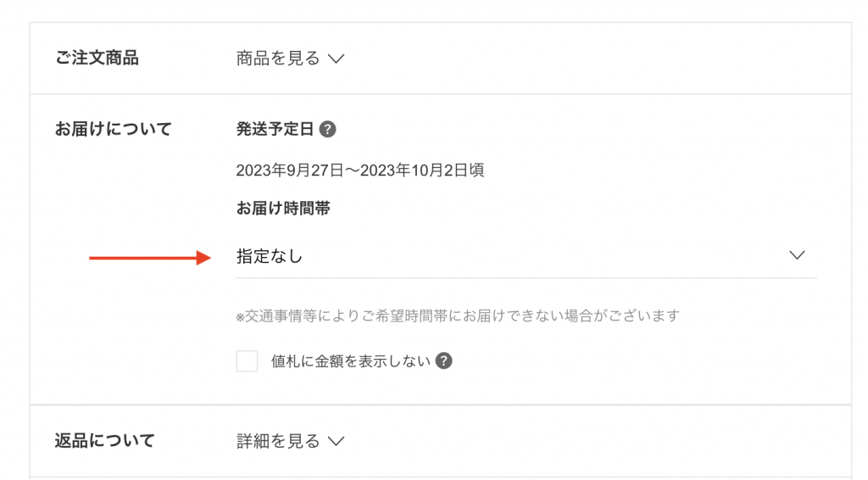Click the 返品について section heading
The height and width of the screenshot is (480, 868).
click(105, 441)
